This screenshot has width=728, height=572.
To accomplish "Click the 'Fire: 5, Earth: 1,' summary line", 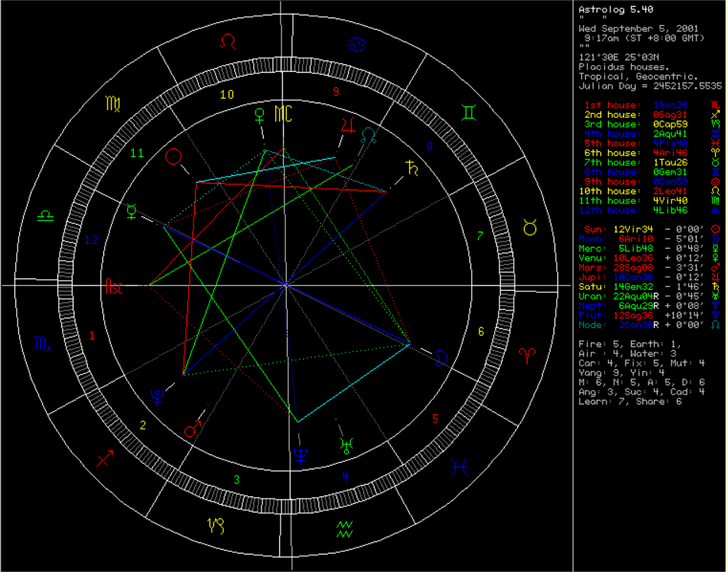I will 630,344.
